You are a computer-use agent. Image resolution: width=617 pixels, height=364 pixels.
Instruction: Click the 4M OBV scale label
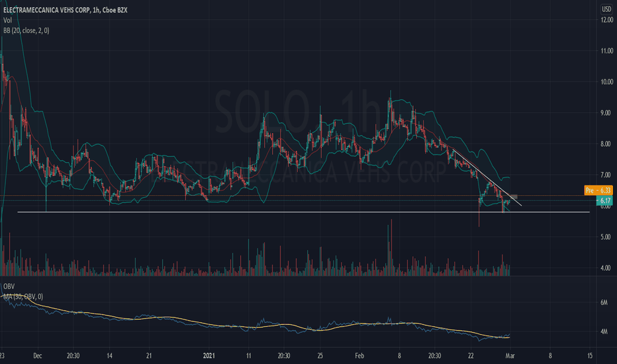(604, 332)
